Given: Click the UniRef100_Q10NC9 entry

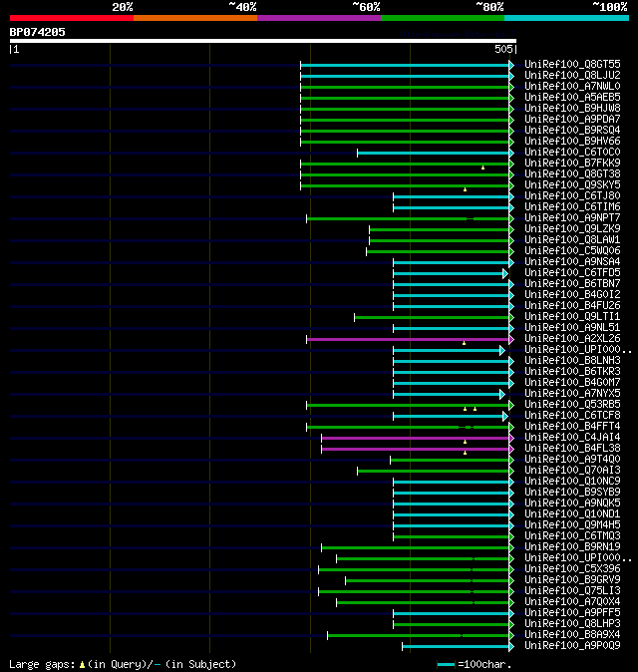Looking at the screenshot, I should (572, 482).
